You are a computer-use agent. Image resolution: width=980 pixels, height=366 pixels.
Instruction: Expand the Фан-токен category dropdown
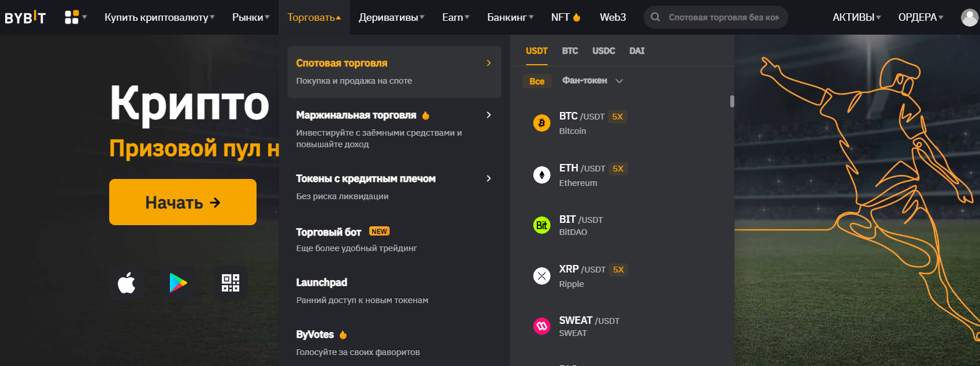coord(592,81)
